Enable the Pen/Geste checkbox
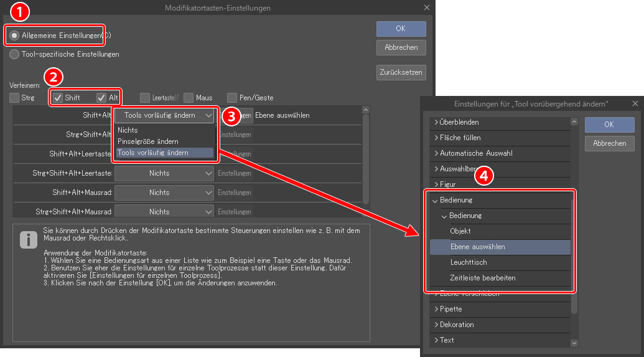Screen dimensions: 644x357 [x=232, y=98]
